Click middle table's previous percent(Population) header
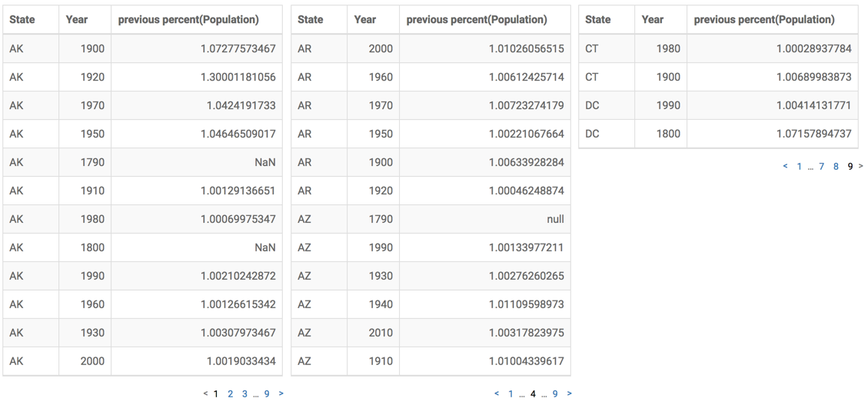This screenshot has height=405, width=868. pyautogui.click(x=477, y=19)
